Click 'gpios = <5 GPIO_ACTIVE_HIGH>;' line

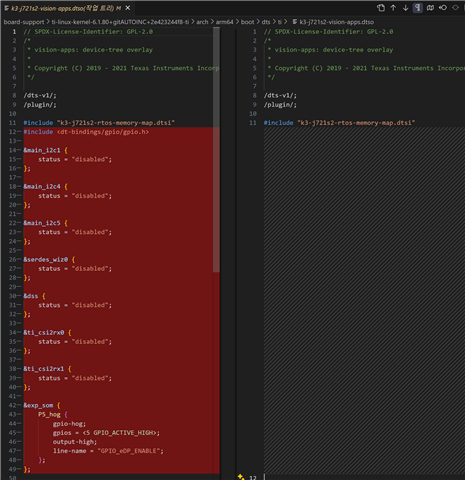(106, 433)
